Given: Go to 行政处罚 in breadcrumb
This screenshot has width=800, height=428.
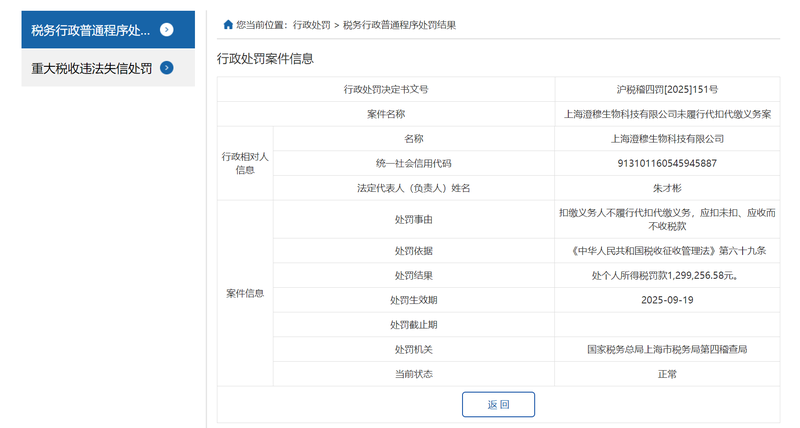Looking at the screenshot, I should [x=311, y=25].
